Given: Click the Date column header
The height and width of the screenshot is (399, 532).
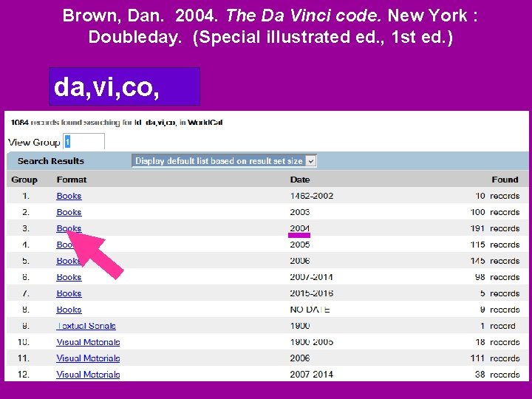Looking at the screenshot, I should click(x=300, y=180).
